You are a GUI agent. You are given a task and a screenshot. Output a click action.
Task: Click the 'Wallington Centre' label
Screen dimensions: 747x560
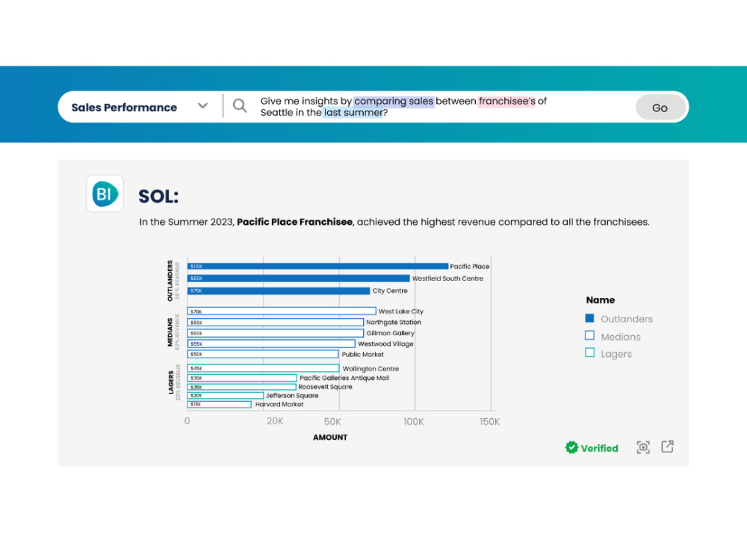371,369
